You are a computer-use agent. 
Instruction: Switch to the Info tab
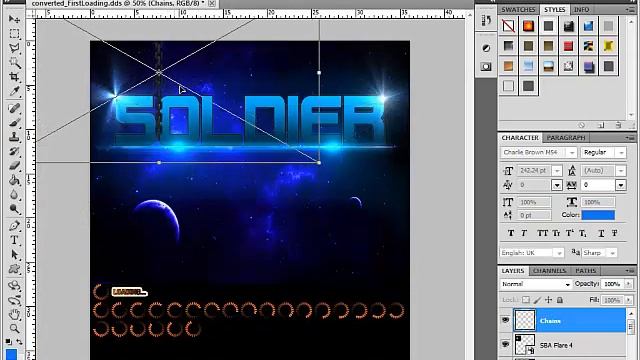[x=581, y=9]
